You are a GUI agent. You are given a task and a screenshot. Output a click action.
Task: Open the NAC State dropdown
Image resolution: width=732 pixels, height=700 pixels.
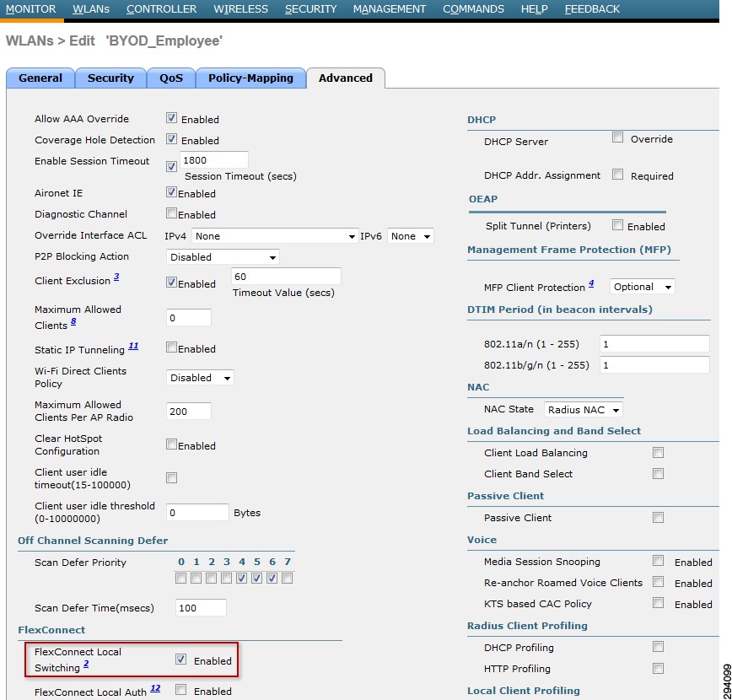tap(583, 410)
